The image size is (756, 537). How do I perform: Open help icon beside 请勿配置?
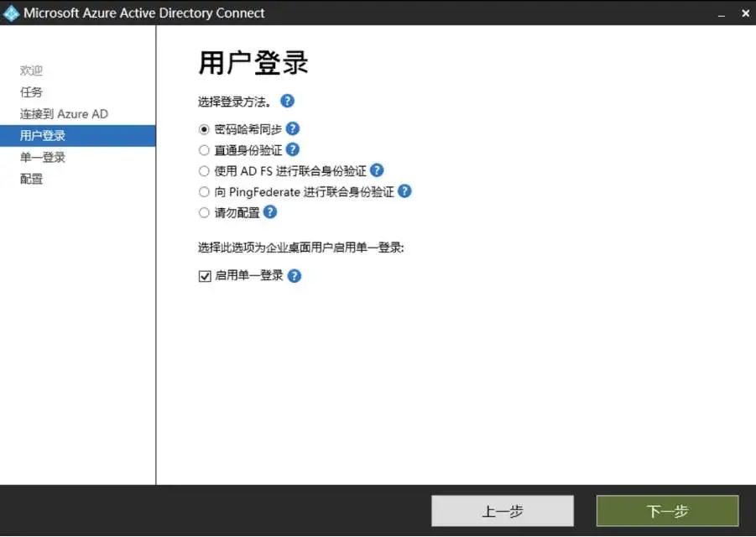coord(270,212)
